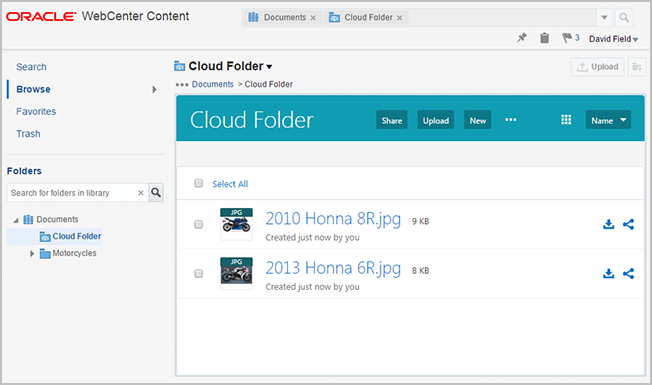The width and height of the screenshot is (652, 385).
Task: Click the folder search magnifier button
Action: pos(156,192)
